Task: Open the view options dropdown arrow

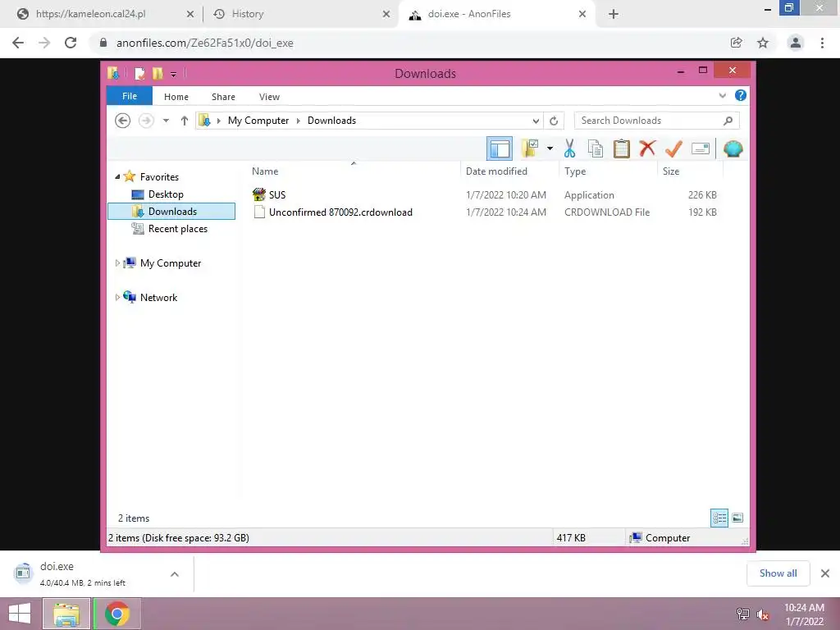Action: click(550, 148)
